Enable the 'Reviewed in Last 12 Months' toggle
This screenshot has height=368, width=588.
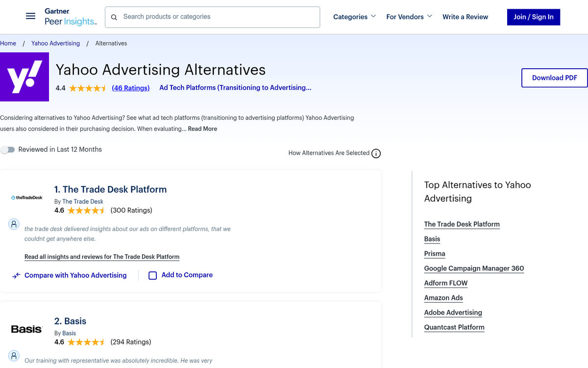tap(8, 149)
